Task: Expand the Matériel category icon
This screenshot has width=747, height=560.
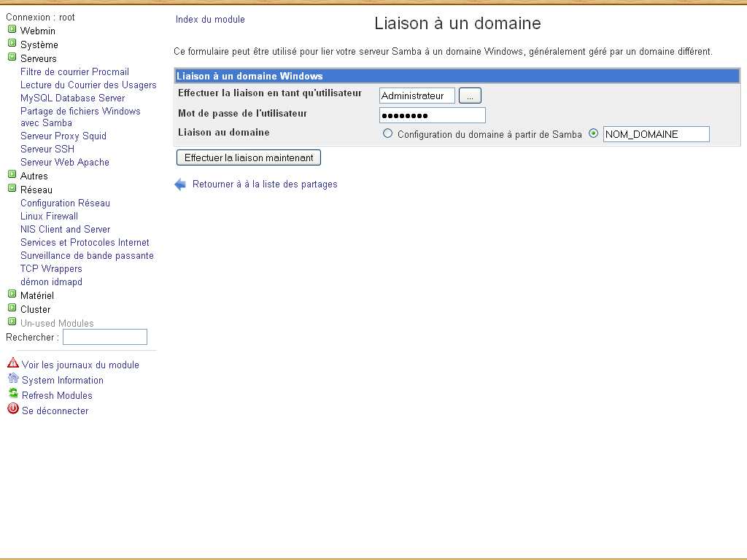Action: [x=12, y=295]
